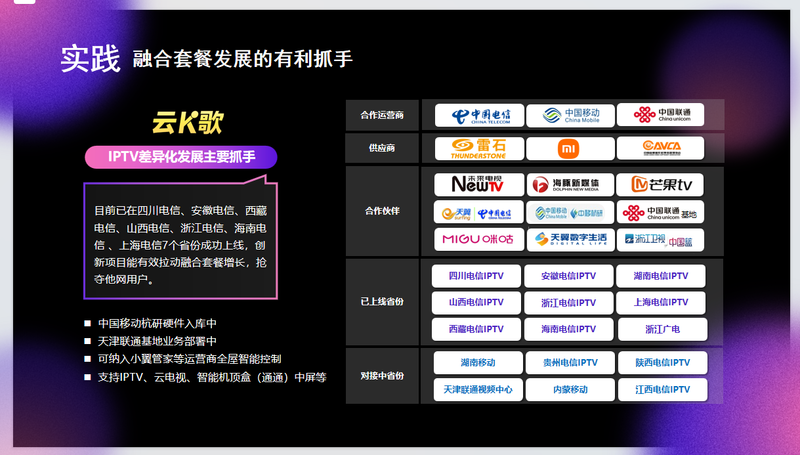The image size is (800, 455).
Task: Select the 贵州电信IPTV button
Action: tap(569, 363)
